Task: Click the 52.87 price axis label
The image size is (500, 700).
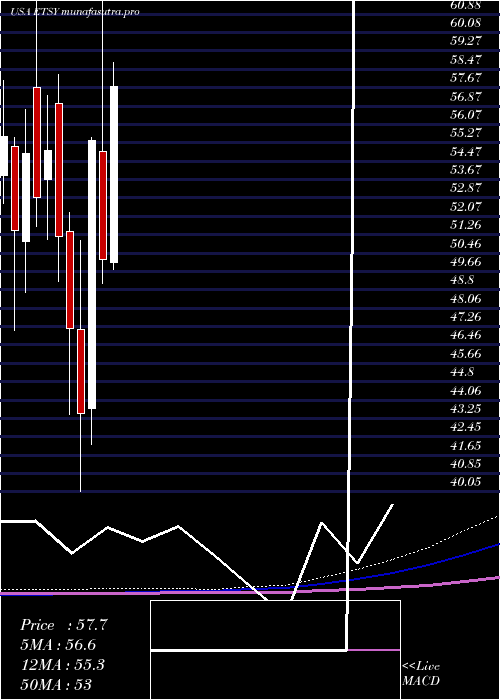Action: [466, 188]
